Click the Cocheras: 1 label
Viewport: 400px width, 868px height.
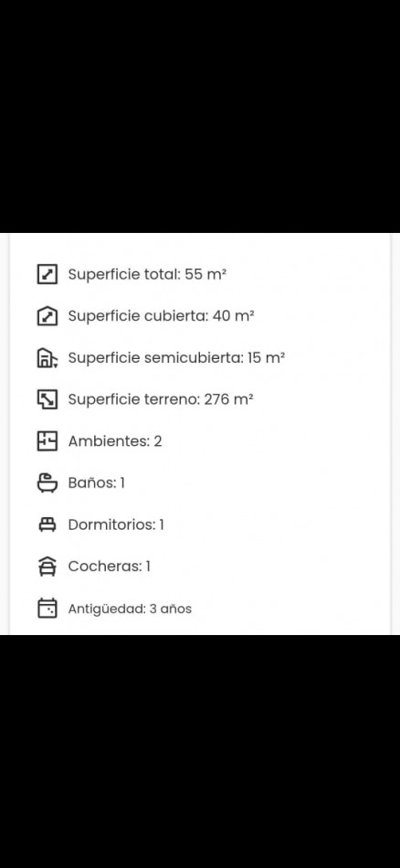click(x=110, y=566)
